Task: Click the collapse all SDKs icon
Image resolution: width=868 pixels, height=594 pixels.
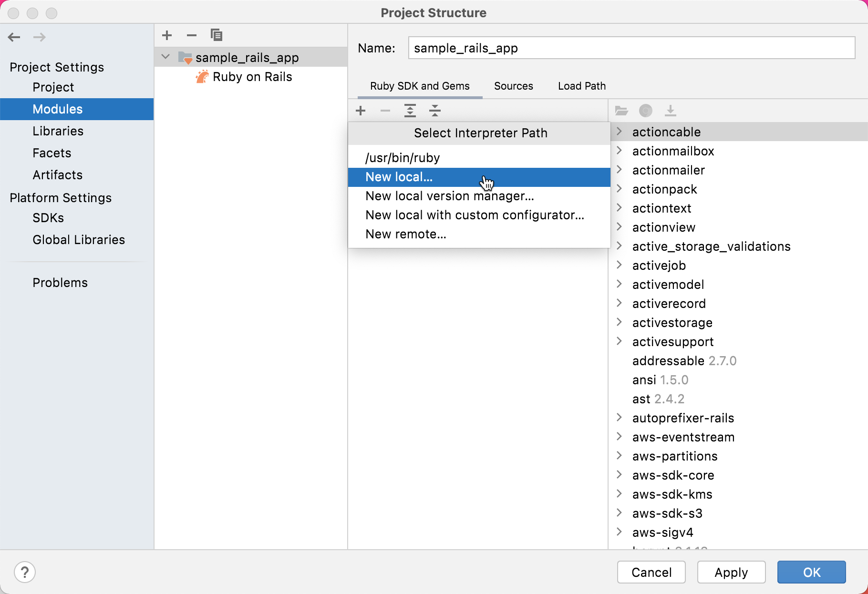Action: pyautogui.click(x=435, y=111)
